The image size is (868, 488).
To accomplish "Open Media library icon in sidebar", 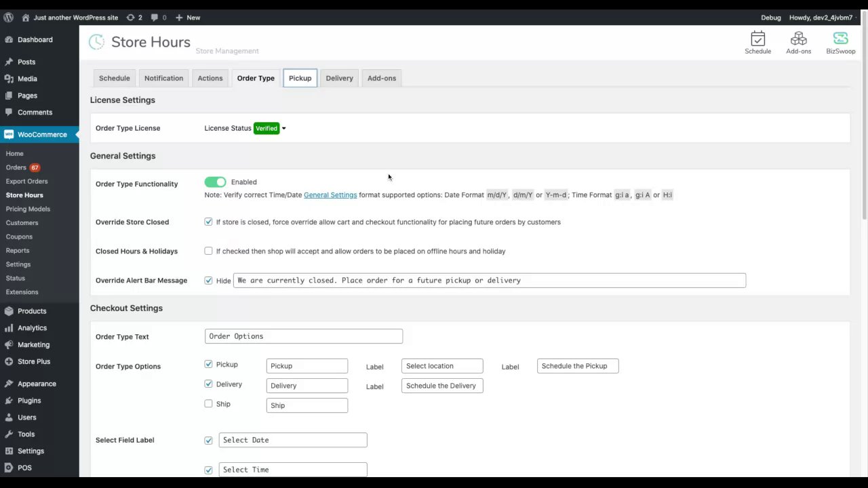I will coord(9,79).
